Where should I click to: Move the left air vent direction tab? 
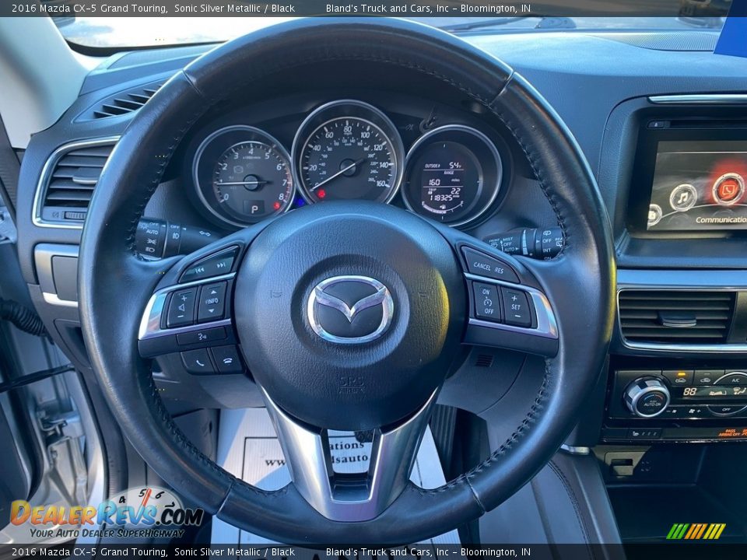(x=86, y=180)
